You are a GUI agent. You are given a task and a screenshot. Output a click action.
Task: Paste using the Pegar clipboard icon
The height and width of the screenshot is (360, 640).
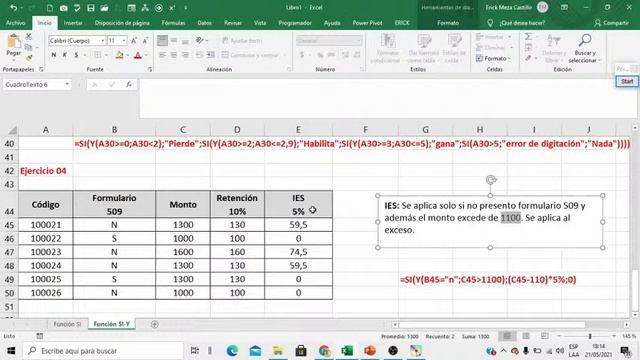[13, 41]
